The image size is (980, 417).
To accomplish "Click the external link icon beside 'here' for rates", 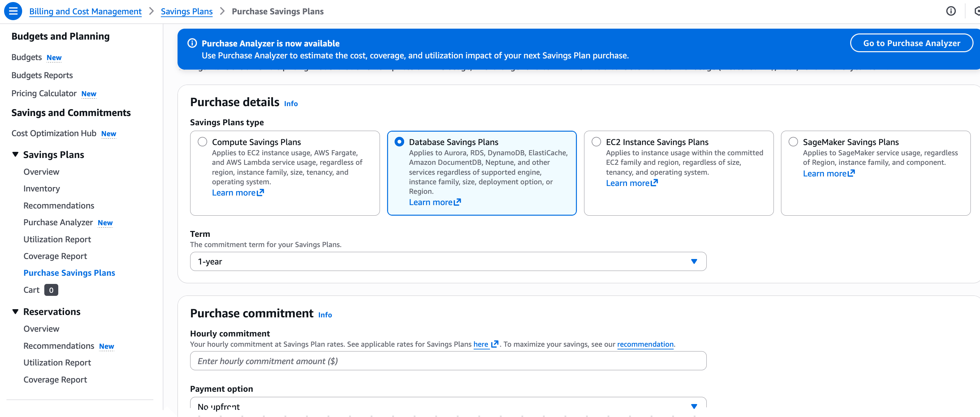I will pos(494,344).
